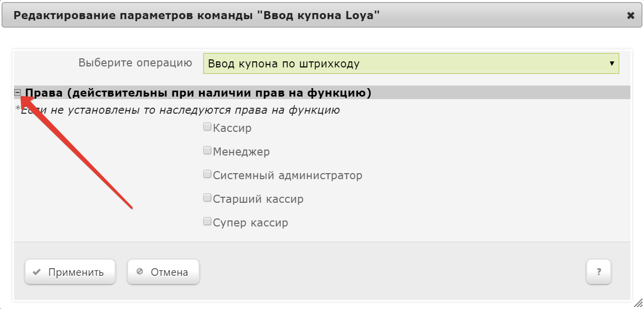Click the Права section header text

198,93
